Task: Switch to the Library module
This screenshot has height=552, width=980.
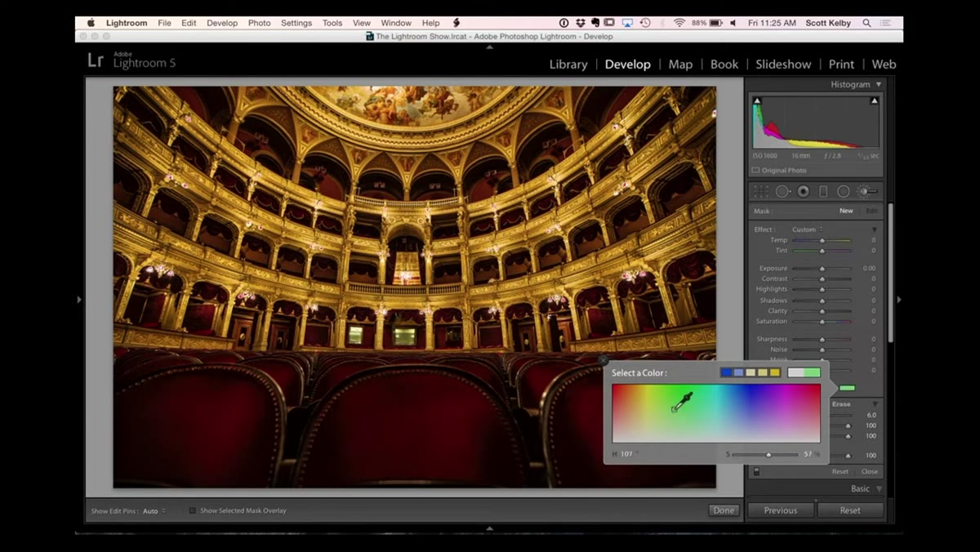Action: pyautogui.click(x=568, y=65)
